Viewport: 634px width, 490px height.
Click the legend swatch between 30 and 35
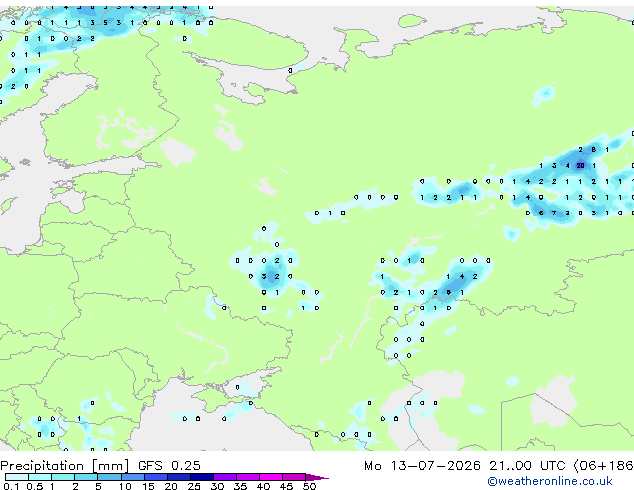pyautogui.click(x=224, y=477)
